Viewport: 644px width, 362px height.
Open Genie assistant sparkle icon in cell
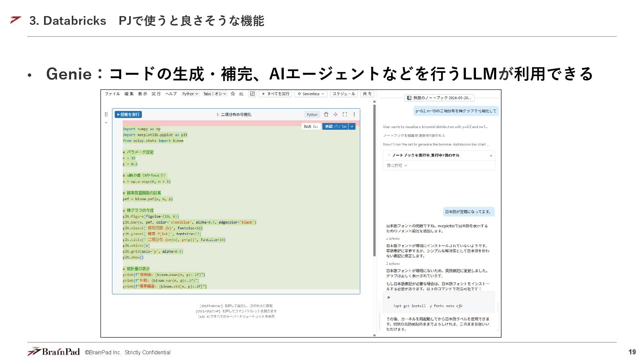pos(335,115)
